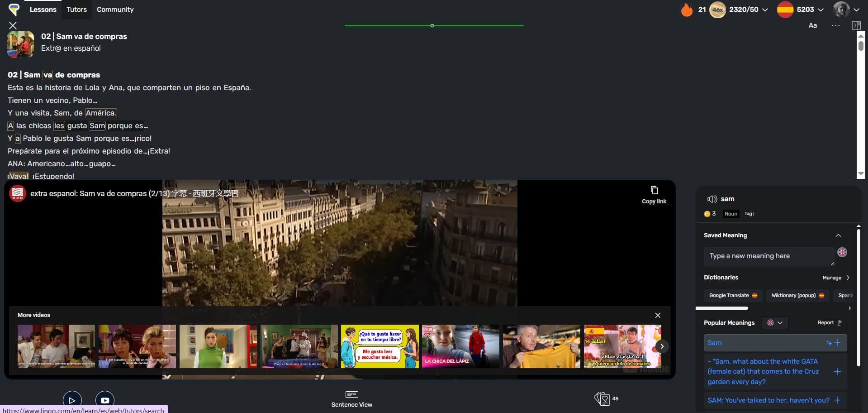Open the first suggested video with two men
The width and height of the screenshot is (868, 413).
tap(56, 346)
